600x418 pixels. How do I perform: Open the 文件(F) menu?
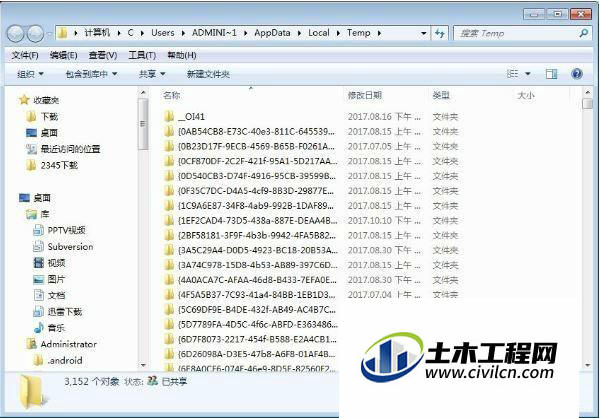25,55
